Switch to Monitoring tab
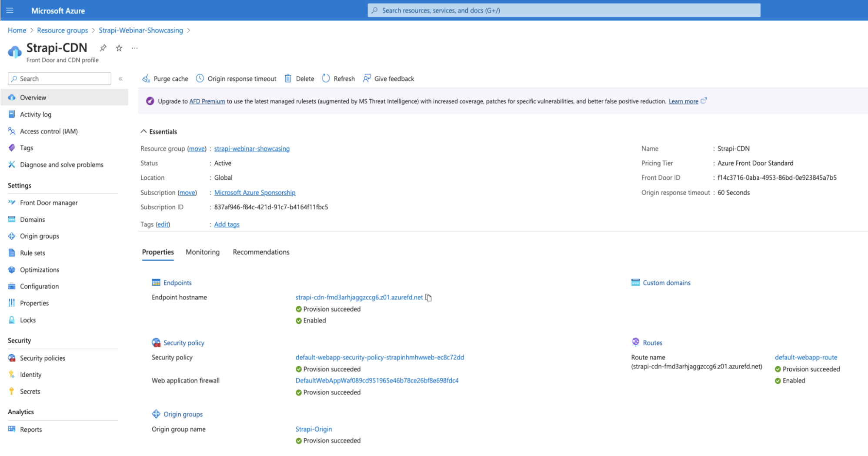 (x=203, y=252)
